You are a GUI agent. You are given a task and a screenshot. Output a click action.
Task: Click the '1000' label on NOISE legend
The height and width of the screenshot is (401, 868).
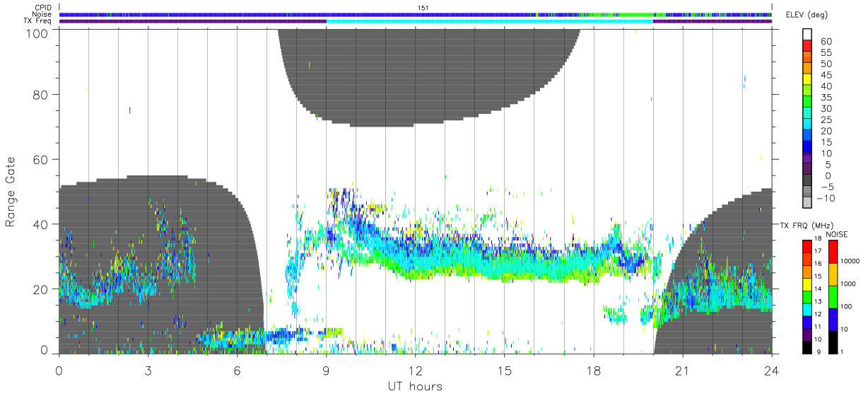[x=848, y=284]
